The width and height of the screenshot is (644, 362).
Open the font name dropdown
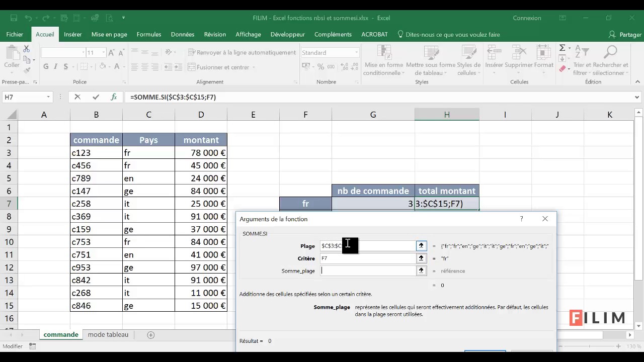click(x=84, y=52)
